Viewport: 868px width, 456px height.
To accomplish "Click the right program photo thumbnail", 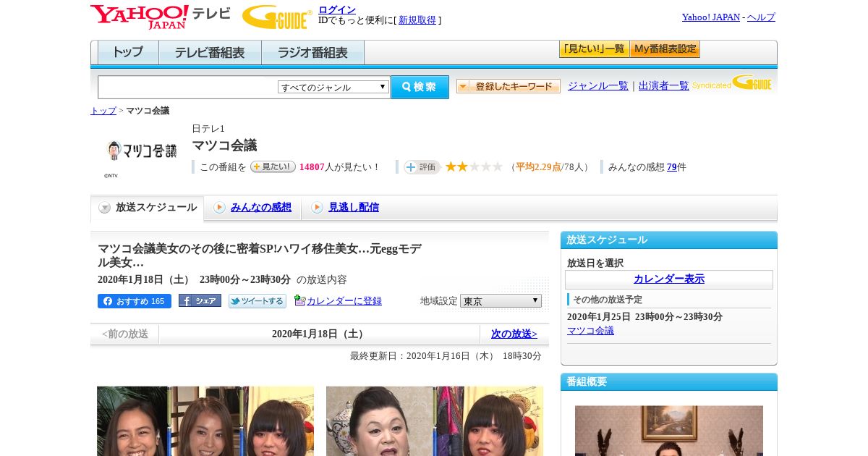I will click(435, 421).
